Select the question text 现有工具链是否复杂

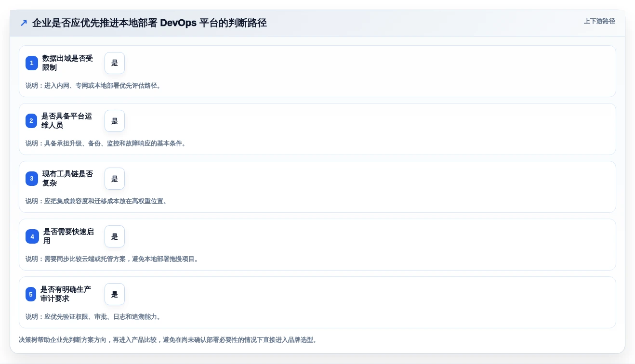point(68,179)
